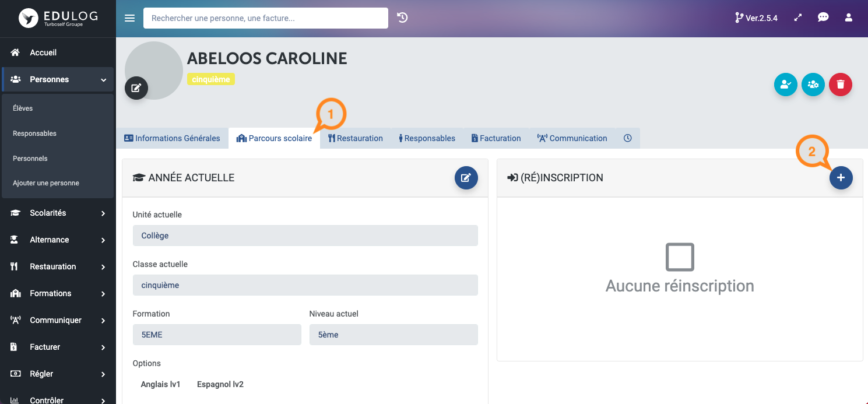Expand the Scolarités menu chevron

coord(103,213)
